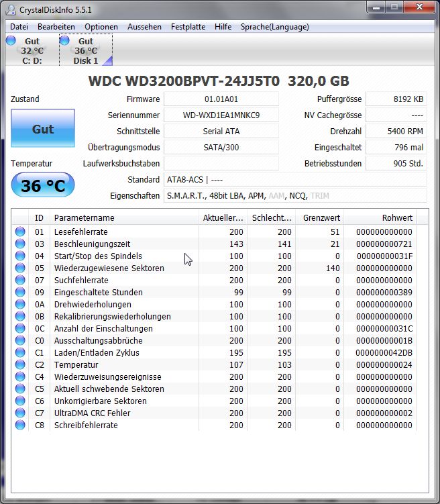
Task: Click status icon for Rekalibrierungswiederholungen row
Action: (20, 316)
